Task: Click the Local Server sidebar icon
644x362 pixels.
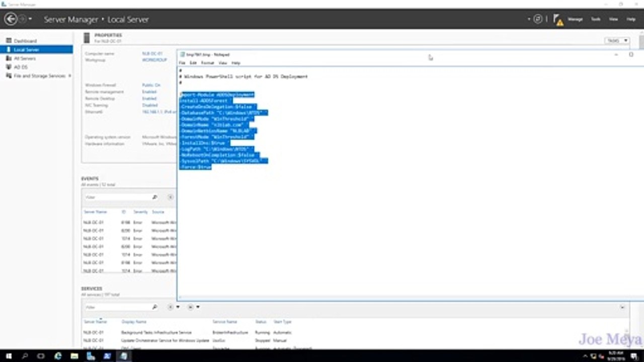Action: 9,49
